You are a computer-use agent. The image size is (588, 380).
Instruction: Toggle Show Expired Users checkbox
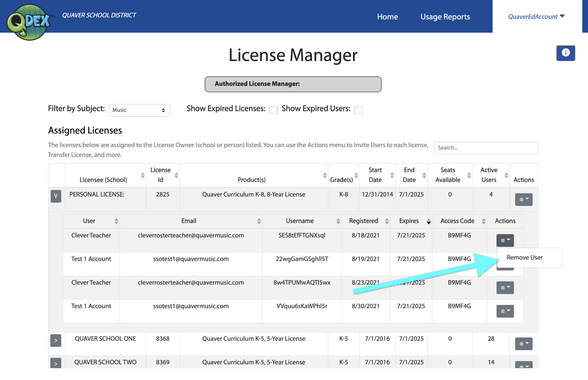pos(358,110)
